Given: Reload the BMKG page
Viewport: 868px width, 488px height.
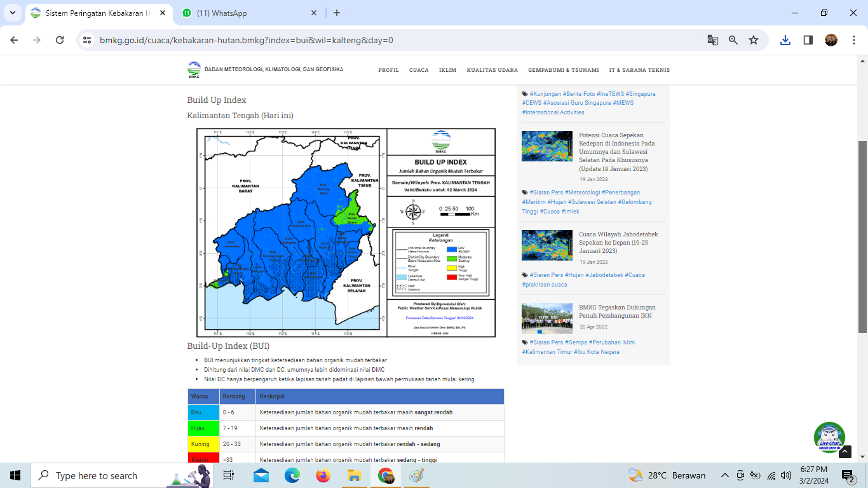Looking at the screenshot, I should [x=60, y=40].
